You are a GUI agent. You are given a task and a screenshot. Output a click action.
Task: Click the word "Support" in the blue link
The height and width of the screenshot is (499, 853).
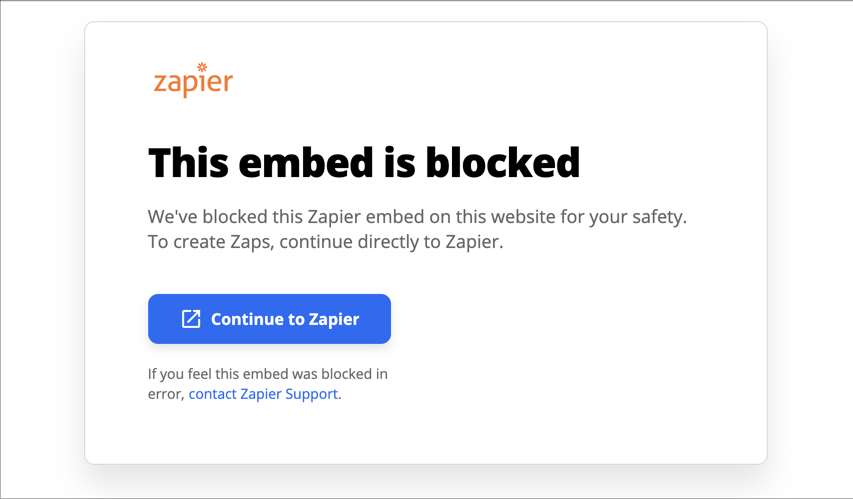311,394
